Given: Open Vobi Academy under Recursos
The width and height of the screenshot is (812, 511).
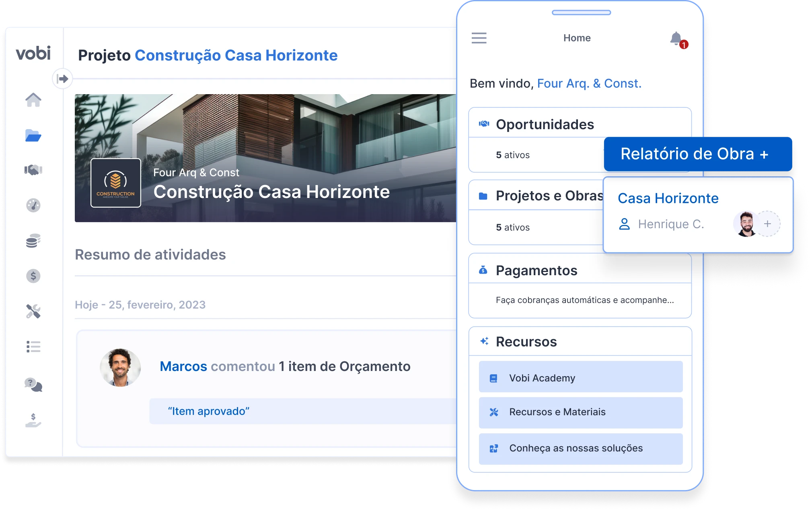Looking at the screenshot, I should point(580,377).
